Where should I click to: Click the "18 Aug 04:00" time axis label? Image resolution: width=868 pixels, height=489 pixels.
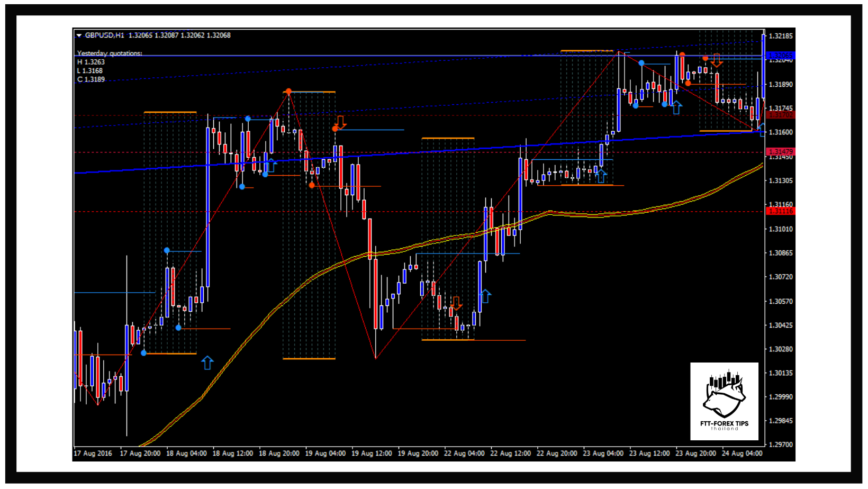(x=186, y=454)
